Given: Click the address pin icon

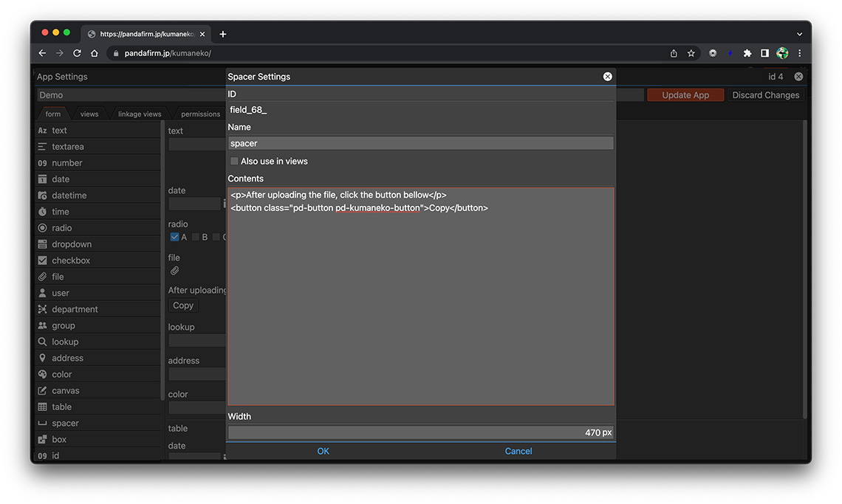Looking at the screenshot, I should [x=42, y=358].
